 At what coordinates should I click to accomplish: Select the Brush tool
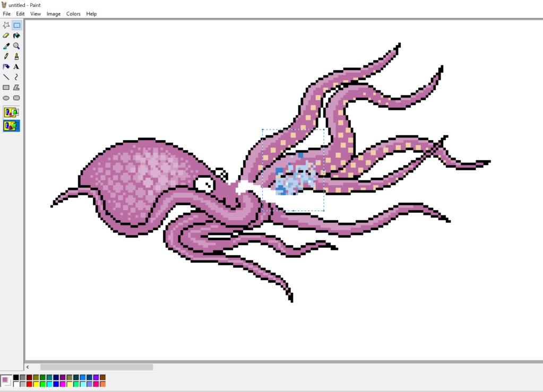[16, 56]
